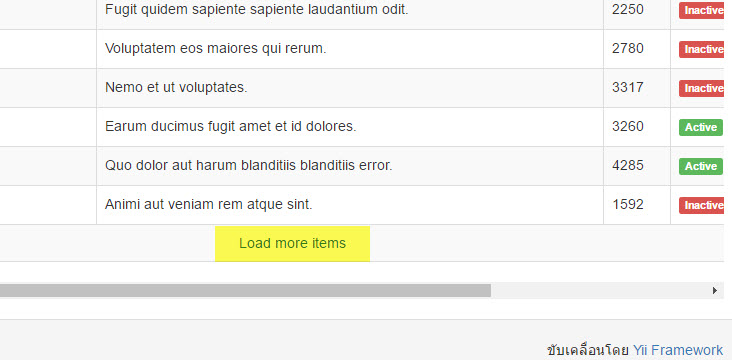The width and height of the screenshot is (732, 360).
Task: Click the Inactive badge in the 3317 row
Action: pyautogui.click(x=701, y=88)
